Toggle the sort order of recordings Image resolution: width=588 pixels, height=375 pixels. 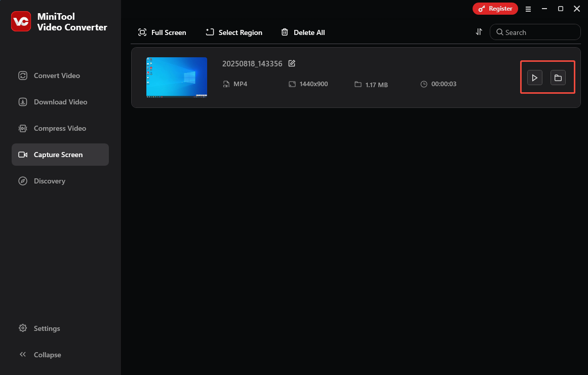[x=479, y=31]
